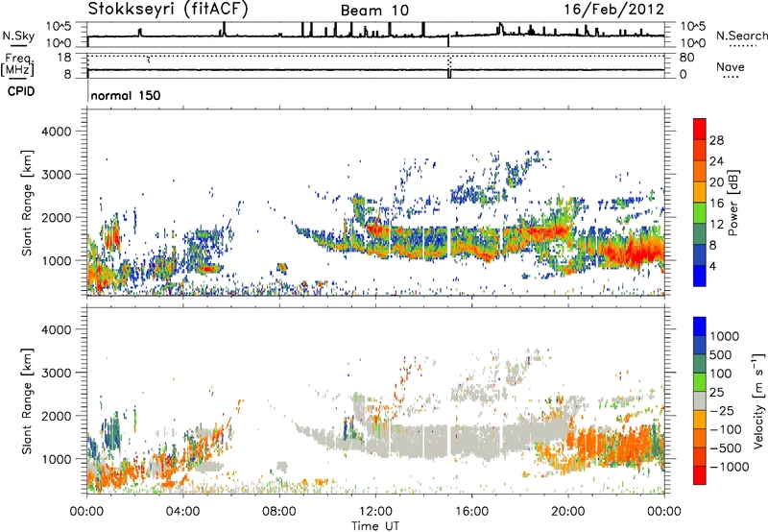
Task: Click the 500 label on velocity colorbar
Action: (x=722, y=354)
